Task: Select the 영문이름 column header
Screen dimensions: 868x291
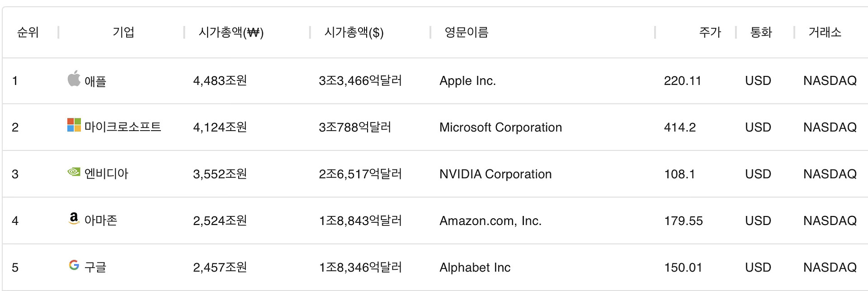Action: click(x=467, y=33)
